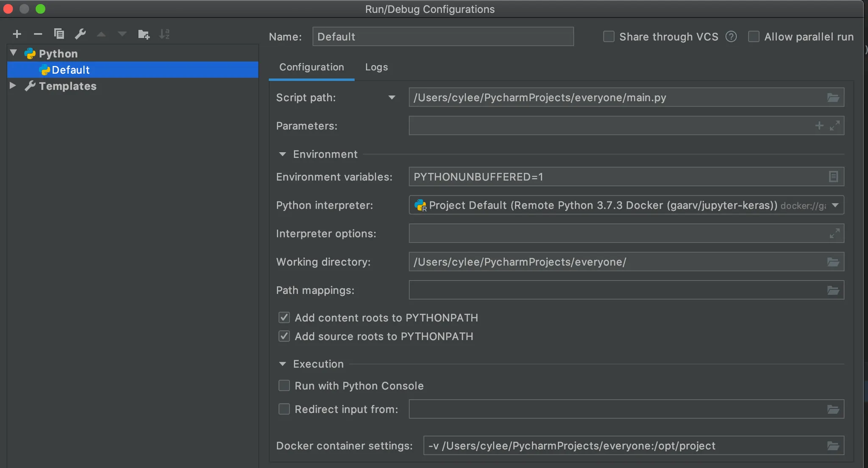Click the wrench Edit Templates icon
The width and height of the screenshot is (868, 468).
point(80,34)
